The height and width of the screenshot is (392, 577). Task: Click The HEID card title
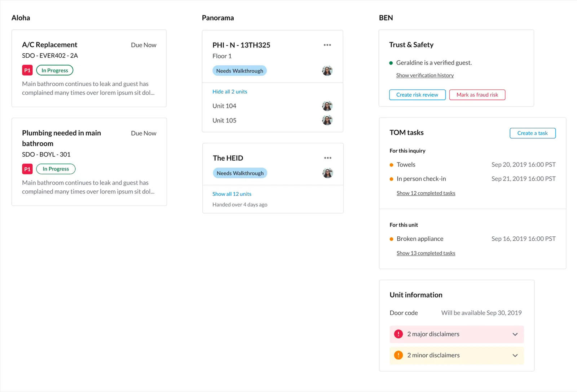[x=228, y=158]
